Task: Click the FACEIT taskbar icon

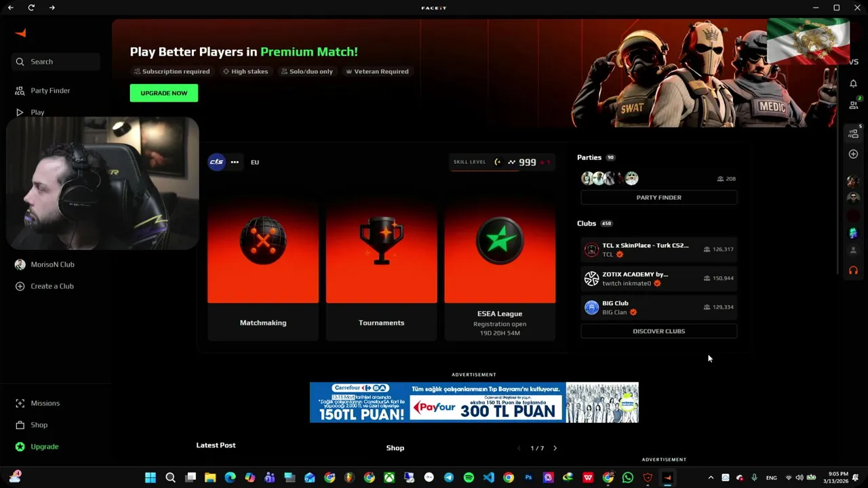Action: (667, 477)
